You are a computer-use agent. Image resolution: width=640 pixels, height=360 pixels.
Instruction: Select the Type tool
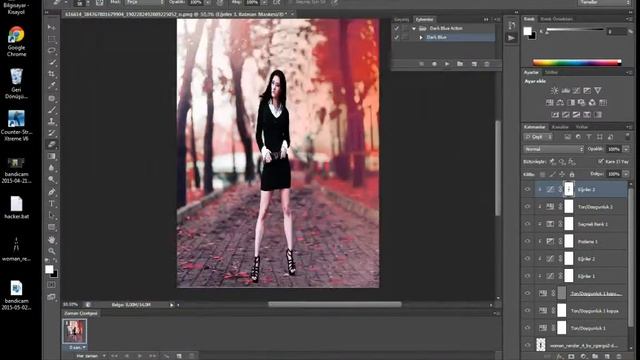pos(51,204)
